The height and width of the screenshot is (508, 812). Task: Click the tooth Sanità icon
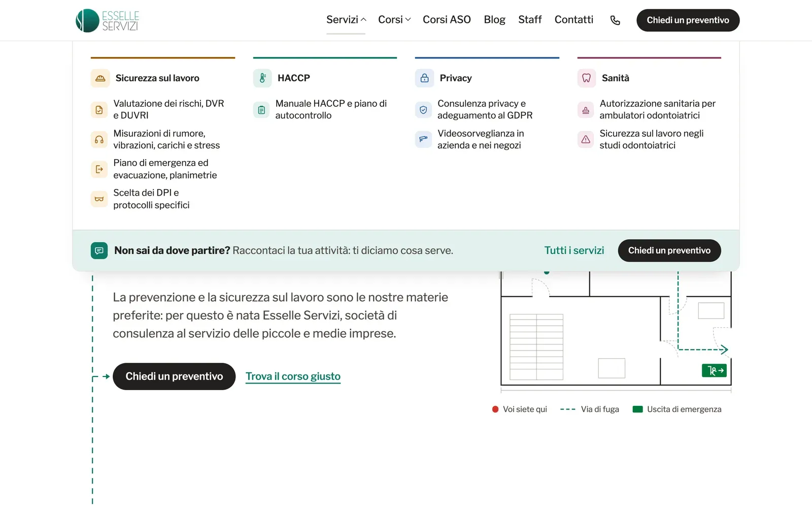tap(586, 78)
